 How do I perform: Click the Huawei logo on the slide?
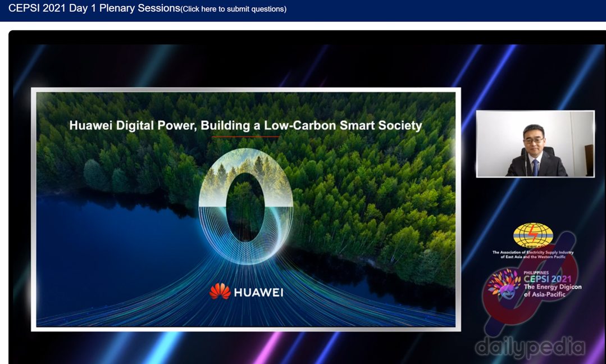246,292
